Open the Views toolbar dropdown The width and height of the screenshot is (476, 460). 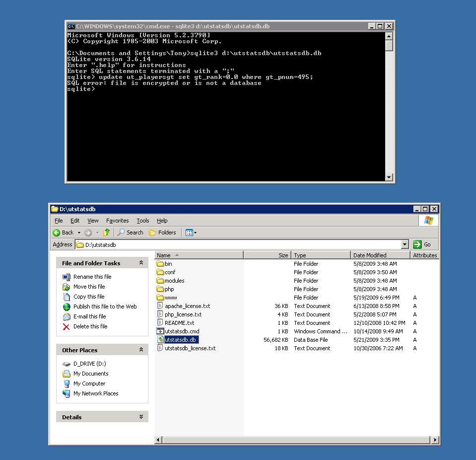pyautogui.click(x=191, y=232)
